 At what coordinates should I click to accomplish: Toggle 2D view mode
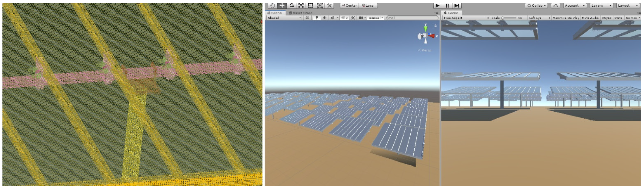coord(307,18)
